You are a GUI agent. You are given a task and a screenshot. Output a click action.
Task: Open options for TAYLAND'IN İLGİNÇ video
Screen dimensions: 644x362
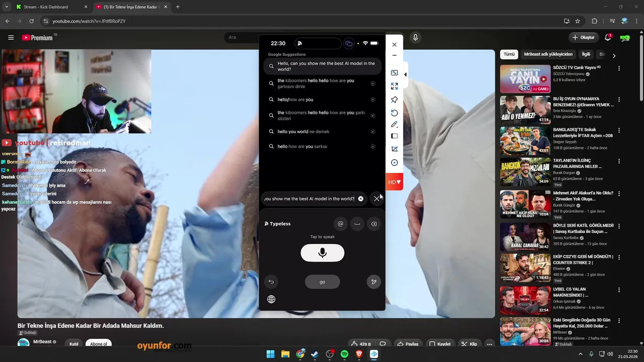pos(619,161)
